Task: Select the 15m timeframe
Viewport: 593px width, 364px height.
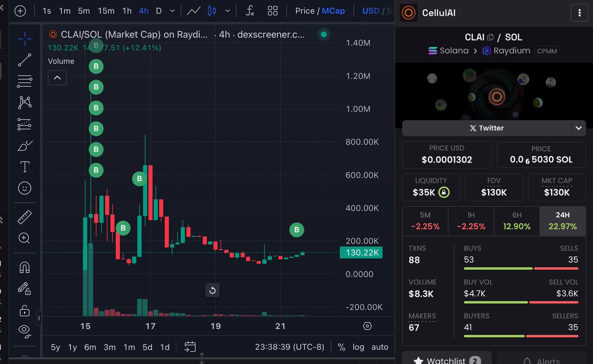Action: (x=106, y=10)
